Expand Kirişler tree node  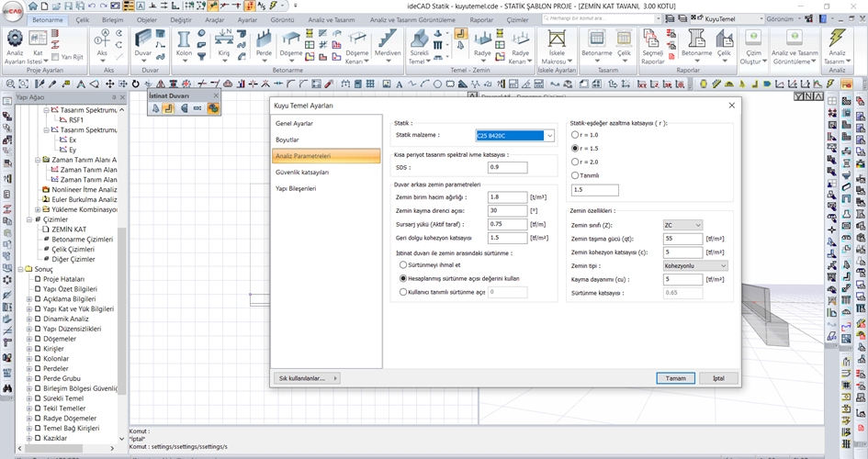pyautogui.click(x=28, y=349)
